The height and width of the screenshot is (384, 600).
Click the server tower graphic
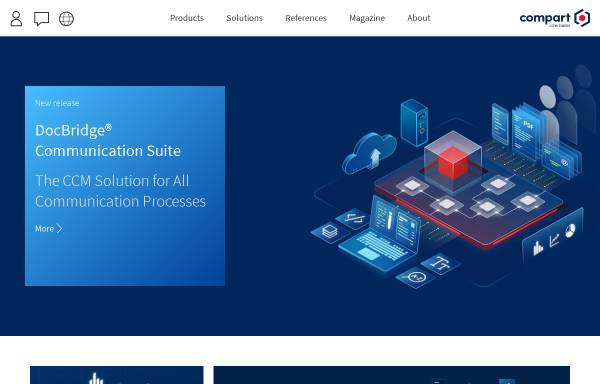coord(414,122)
